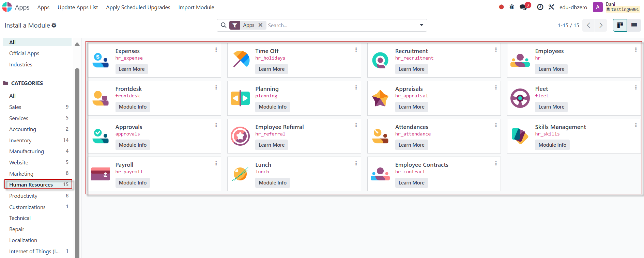The image size is (644, 258).
Task: Select the Official Apps filter
Action: point(24,53)
